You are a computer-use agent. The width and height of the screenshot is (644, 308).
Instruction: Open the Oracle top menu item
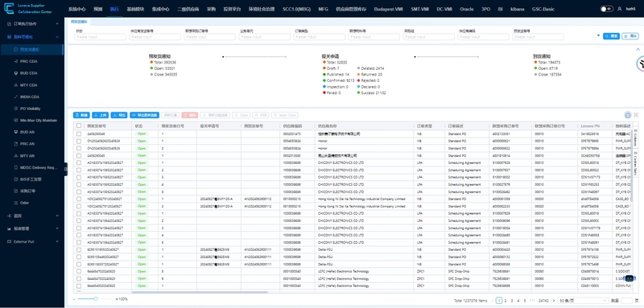(x=467, y=9)
